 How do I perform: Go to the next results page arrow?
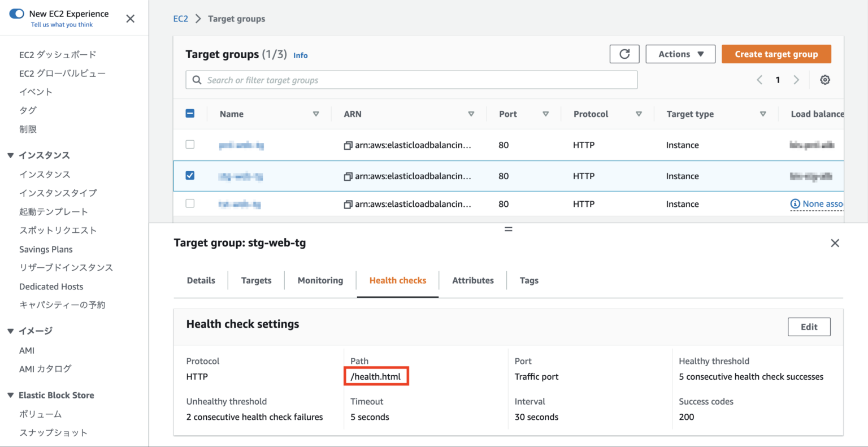point(796,80)
